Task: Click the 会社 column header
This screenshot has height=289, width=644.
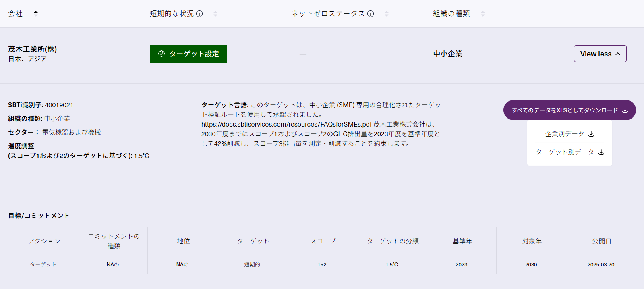Action: [x=15, y=14]
